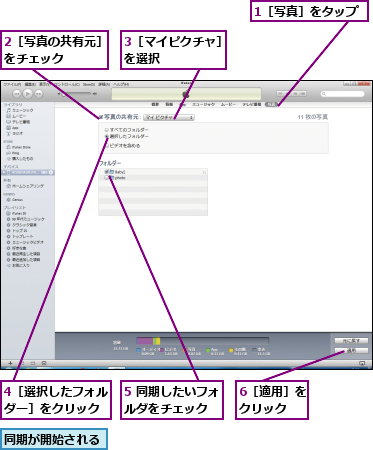Select ムービー in the library sidebar
This screenshot has width=373, height=450.
[17, 116]
